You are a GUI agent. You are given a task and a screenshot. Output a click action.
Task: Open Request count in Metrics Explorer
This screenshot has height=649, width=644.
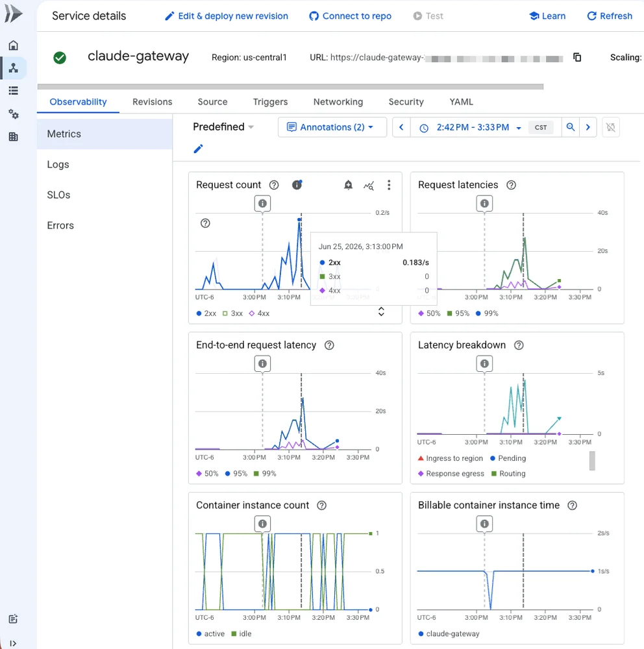coord(369,186)
